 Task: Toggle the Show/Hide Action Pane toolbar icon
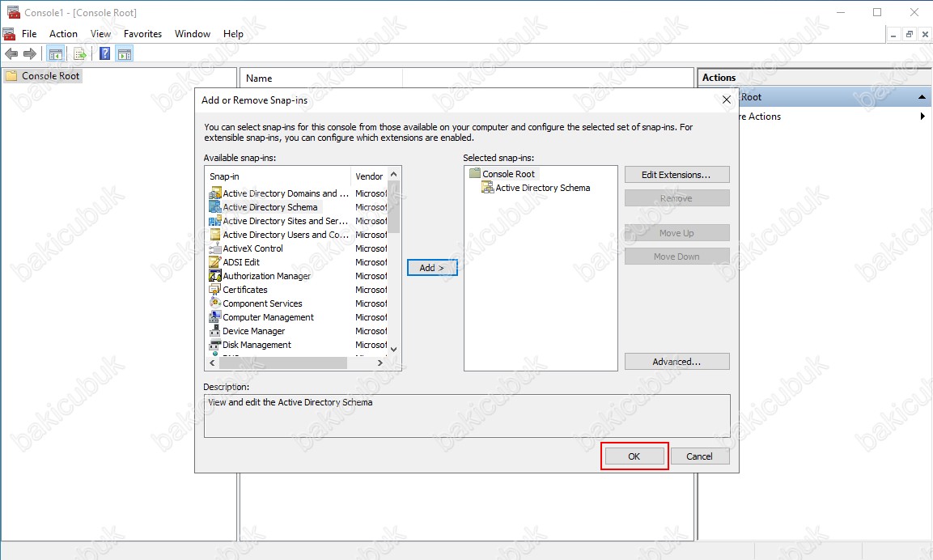click(125, 54)
